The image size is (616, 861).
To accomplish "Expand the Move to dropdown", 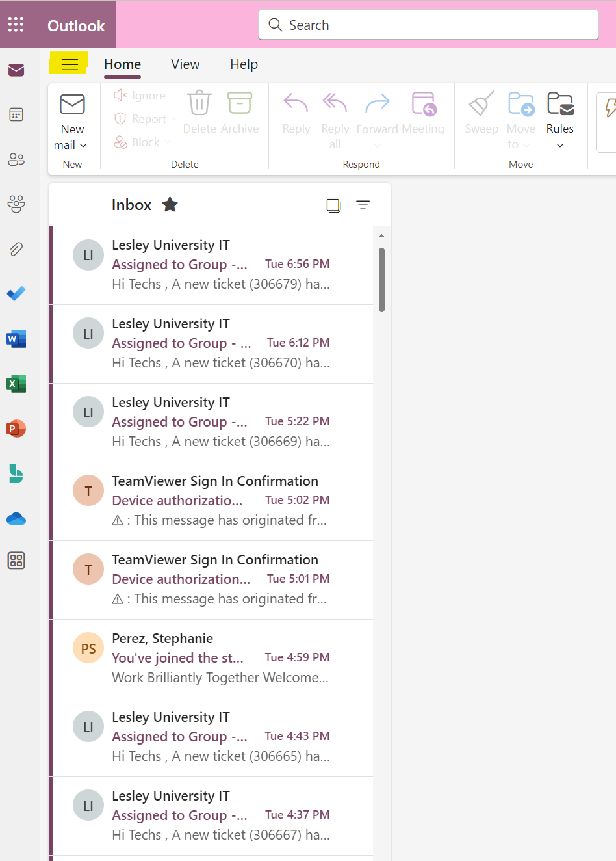I will pyautogui.click(x=526, y=145).
